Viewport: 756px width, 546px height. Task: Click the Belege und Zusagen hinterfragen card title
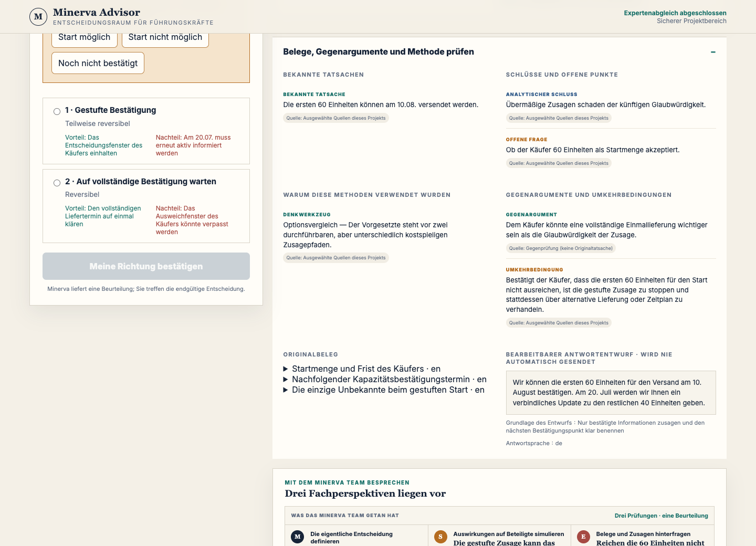click(643, 534)
